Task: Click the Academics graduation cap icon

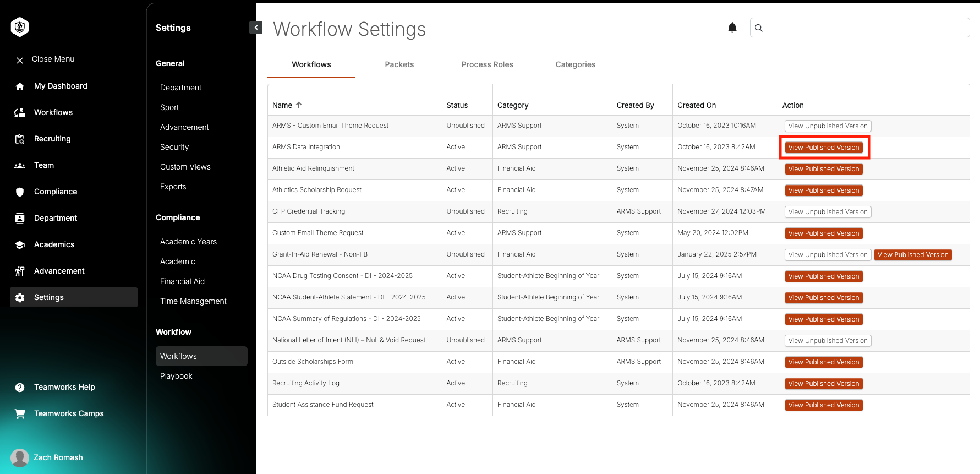Action: click(20, 245)
